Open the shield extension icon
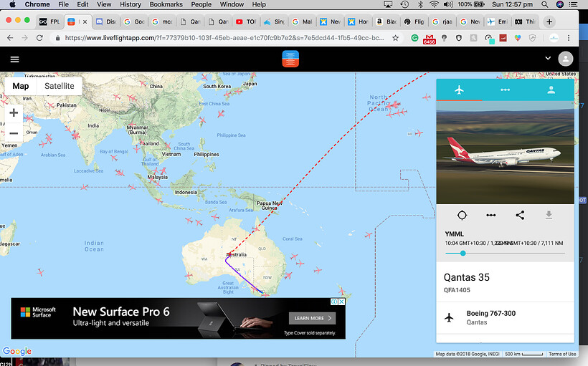 459,38
